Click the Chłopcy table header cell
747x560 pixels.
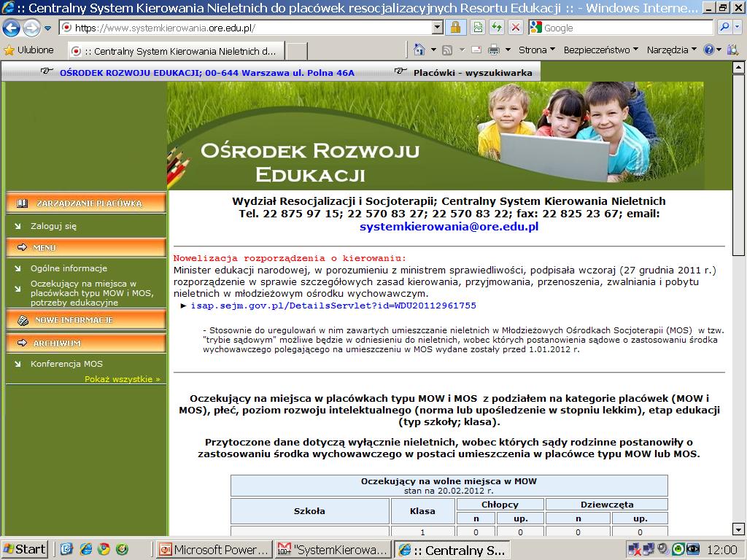coord(500,505)
